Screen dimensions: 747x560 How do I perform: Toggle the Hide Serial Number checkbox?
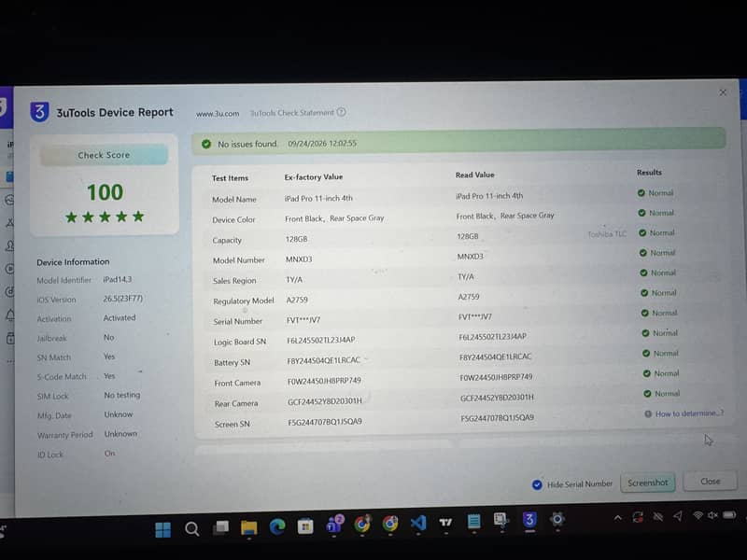pos(537,484)
